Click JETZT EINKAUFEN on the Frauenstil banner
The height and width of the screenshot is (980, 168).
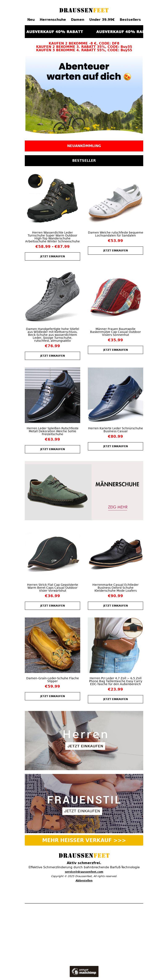[x=82, y=811]
